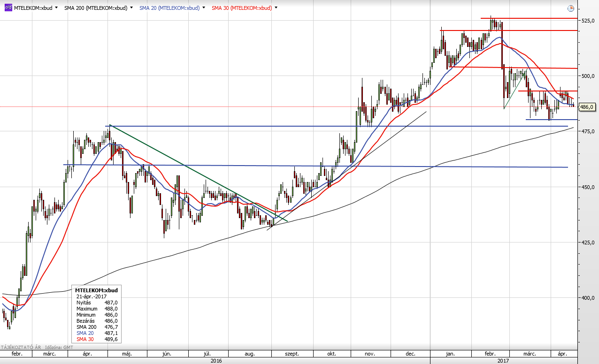Click the 500,0 price axis label
Image resolution: width=599 pixels, height=364 pixels.
point(588,76)
